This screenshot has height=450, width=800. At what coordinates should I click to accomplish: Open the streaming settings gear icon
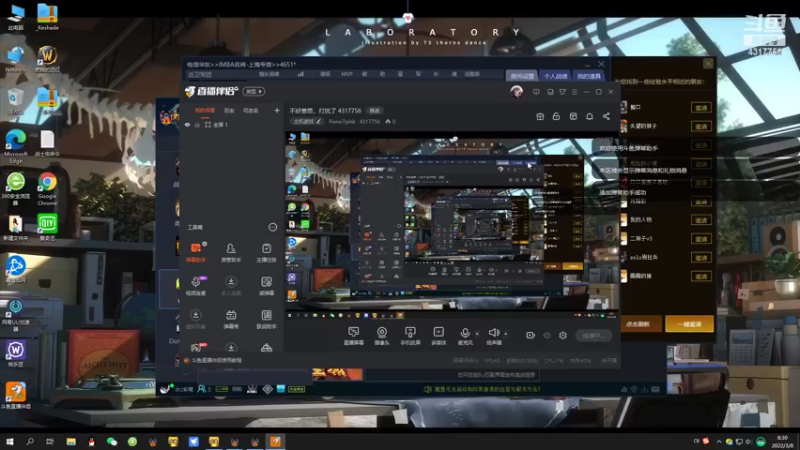[563, 335]
